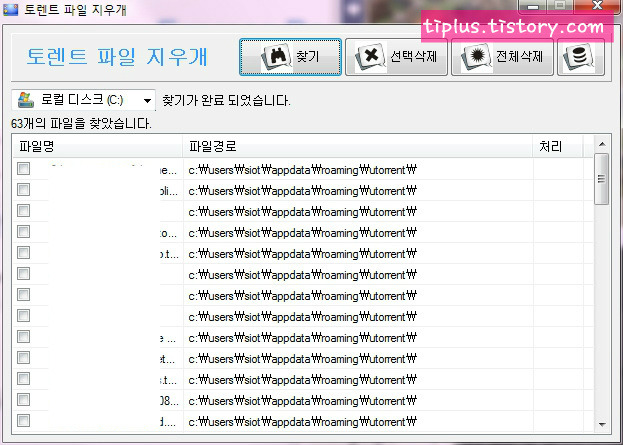This screenshot has width=623, height=445.
Task: Click the status text "찾기가 완료 되었습니다."
Action: coord(226,100)
